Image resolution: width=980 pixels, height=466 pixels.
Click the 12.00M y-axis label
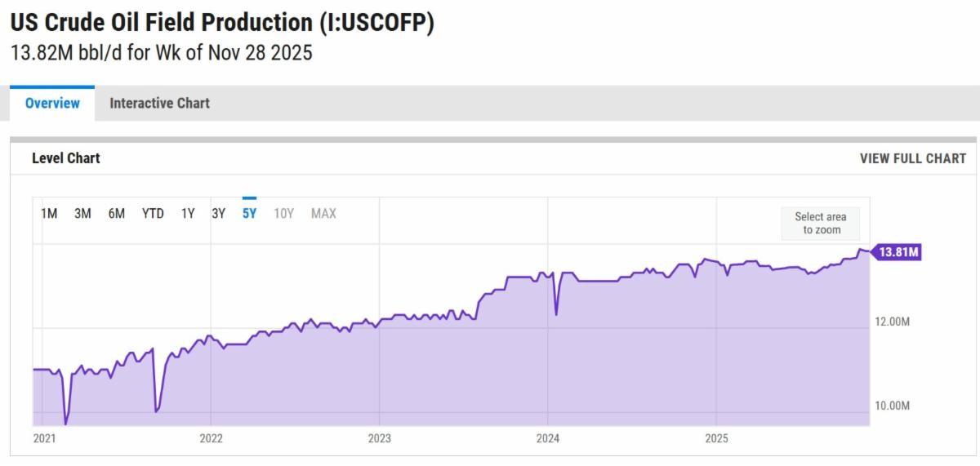[x=893, y=322]
